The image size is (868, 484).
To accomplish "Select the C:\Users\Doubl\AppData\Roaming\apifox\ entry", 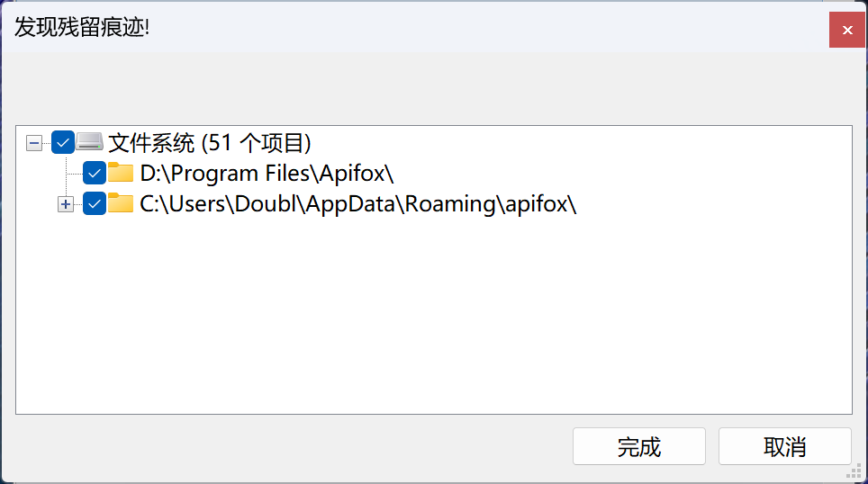I will coord(358,203).
